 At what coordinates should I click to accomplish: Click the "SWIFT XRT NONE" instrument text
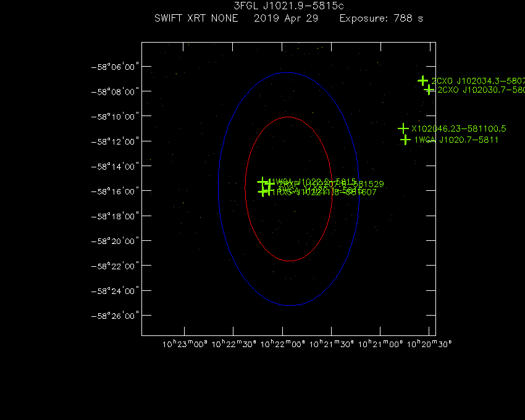[196, 18]
